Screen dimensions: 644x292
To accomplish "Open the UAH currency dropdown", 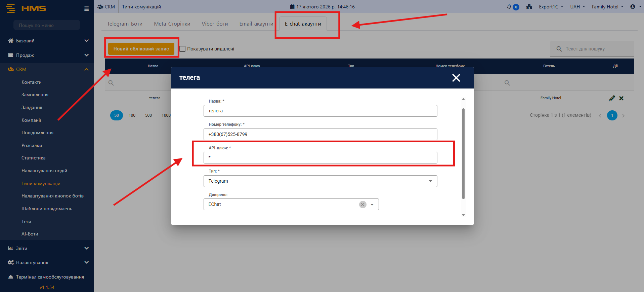I will tap(577, 7).
